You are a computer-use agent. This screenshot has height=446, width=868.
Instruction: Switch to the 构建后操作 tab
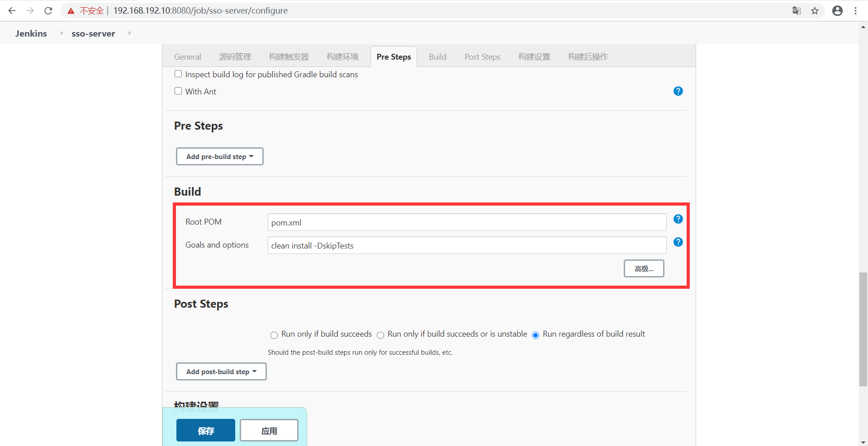[588, 57]
